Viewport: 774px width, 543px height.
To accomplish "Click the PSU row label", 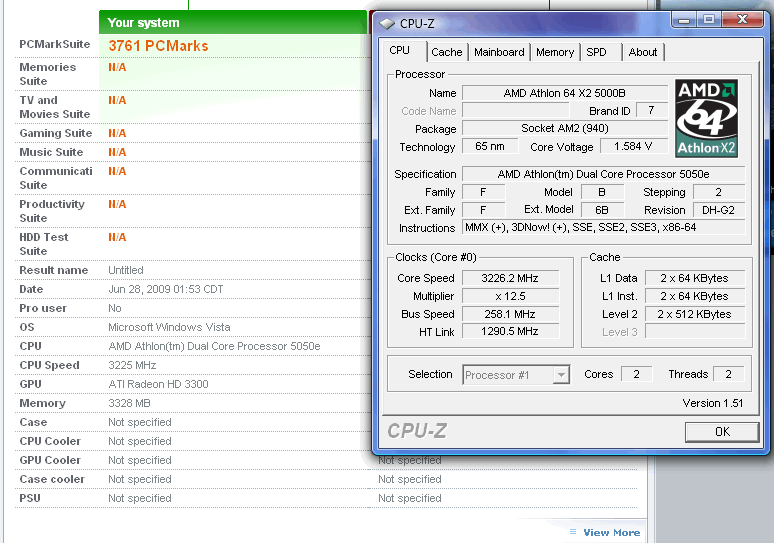I will coord(30,498).
